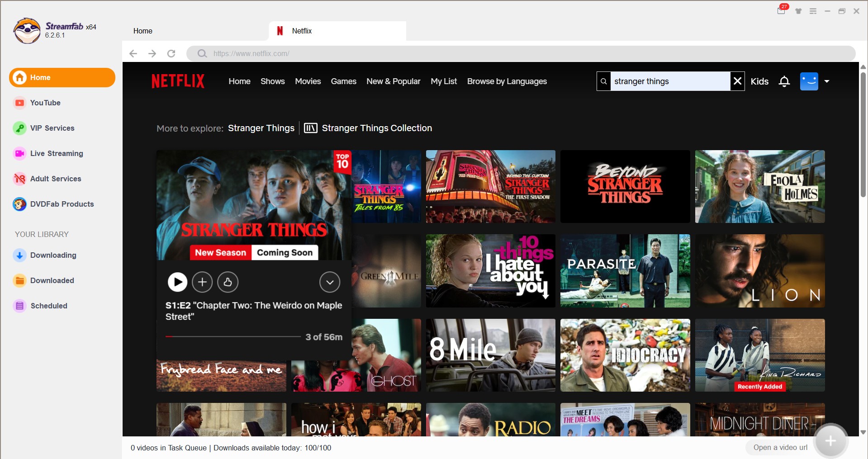Image resolution: width=868 pixels, height=459 pixels.
Task: Add Stranger Things to My List
Action: (x=203, y=282)
